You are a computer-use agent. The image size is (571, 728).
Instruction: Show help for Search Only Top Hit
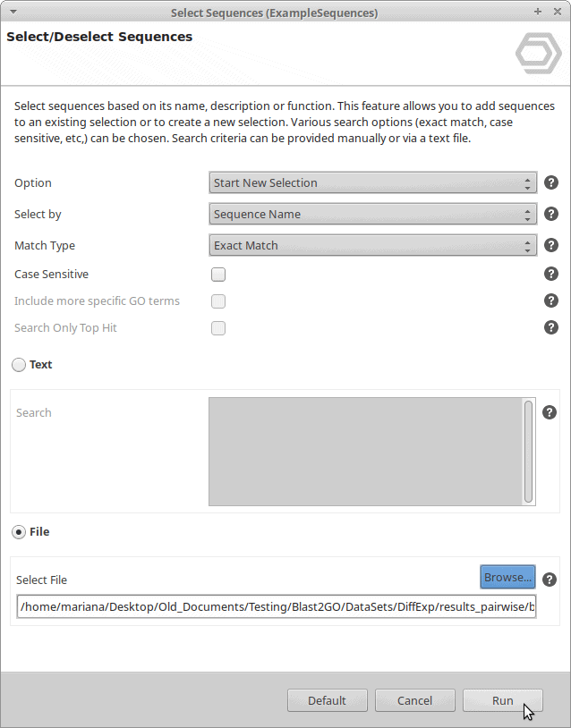[551, 327]
